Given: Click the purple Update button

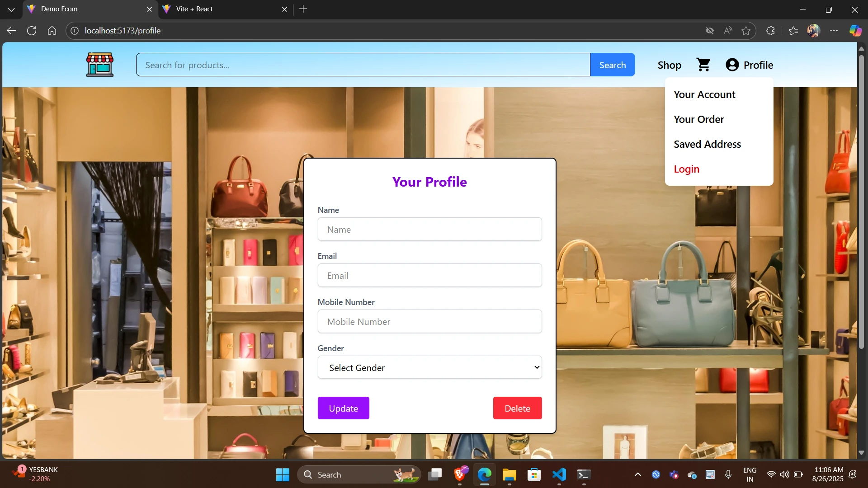Looking at the screenshot, I should [343, 408].
